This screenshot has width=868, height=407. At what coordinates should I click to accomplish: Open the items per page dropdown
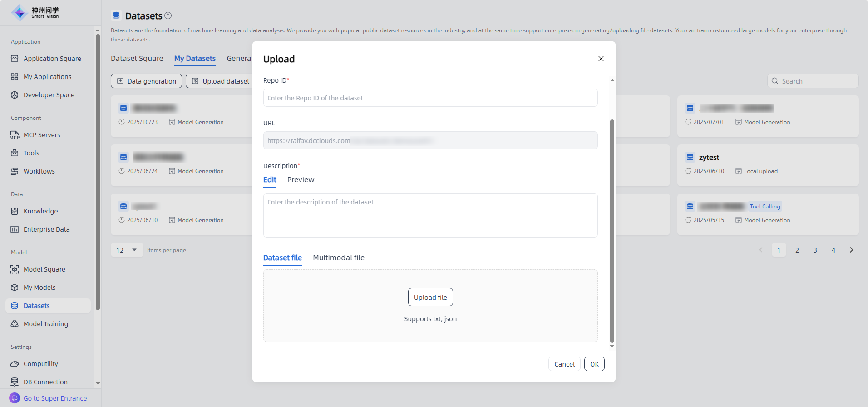click(127, 250)
